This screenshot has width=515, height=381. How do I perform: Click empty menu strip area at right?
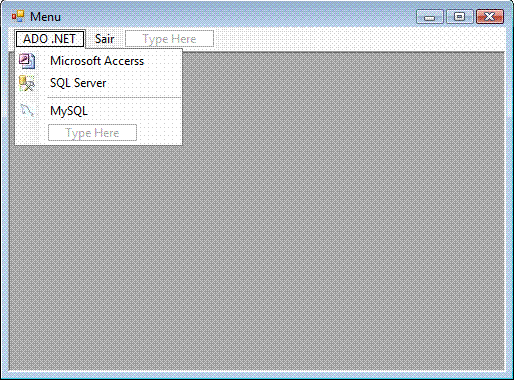point(359,39)
